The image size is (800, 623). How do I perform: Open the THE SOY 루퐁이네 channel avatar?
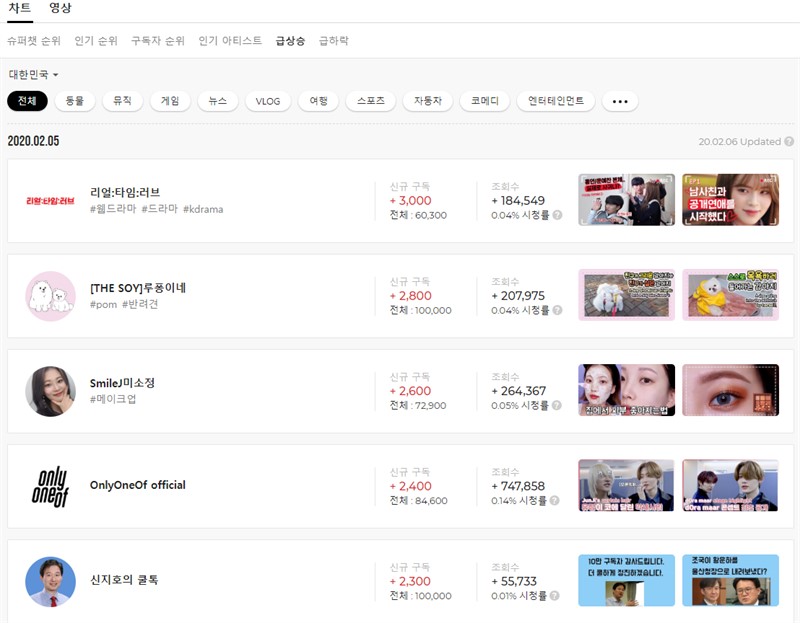tap(50, 296)
